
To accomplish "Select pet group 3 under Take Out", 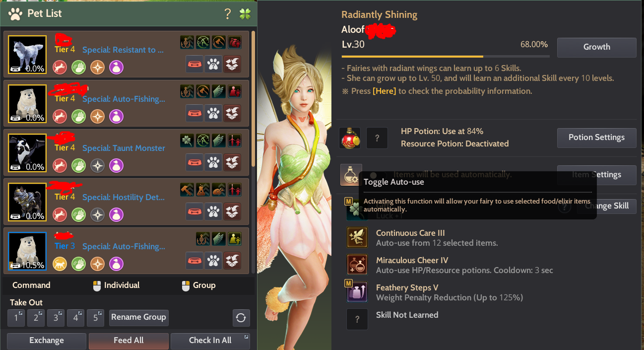I will click(56, 318).
